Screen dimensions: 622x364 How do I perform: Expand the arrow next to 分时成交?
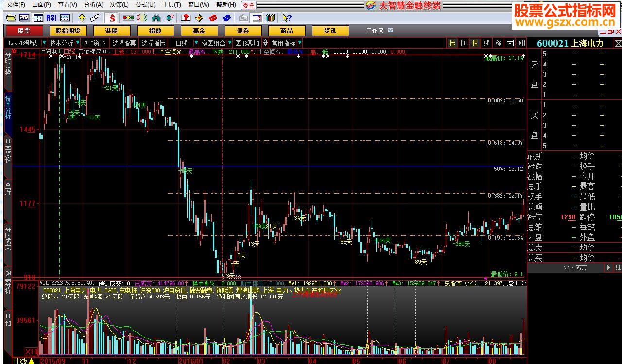point(609,267)
